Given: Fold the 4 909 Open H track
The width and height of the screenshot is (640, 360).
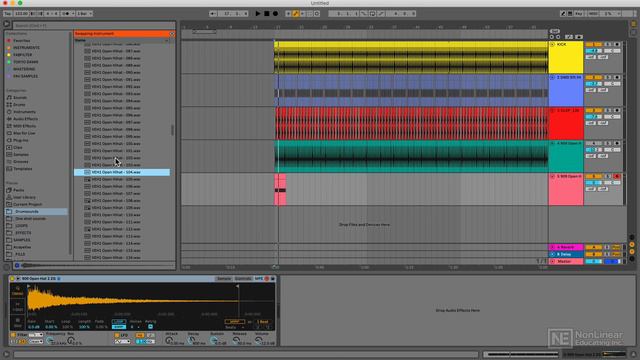Looking at the screenshot, I should (x=553, y=143).
